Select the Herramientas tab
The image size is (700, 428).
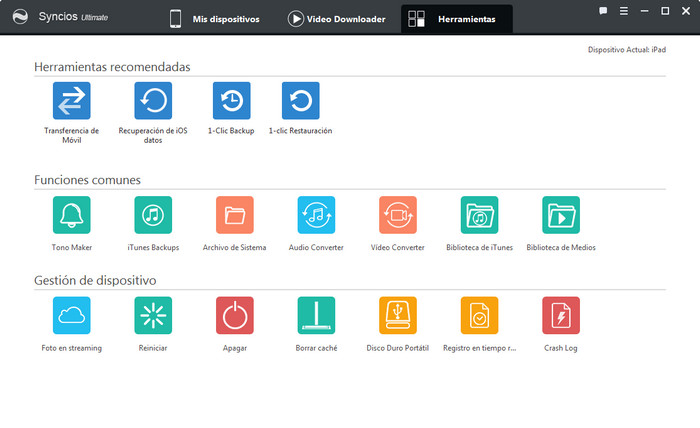click(457, 19)
